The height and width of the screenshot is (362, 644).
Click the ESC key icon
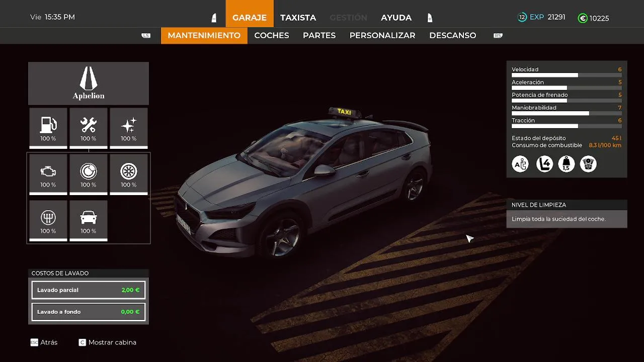[x=34, y=342]
